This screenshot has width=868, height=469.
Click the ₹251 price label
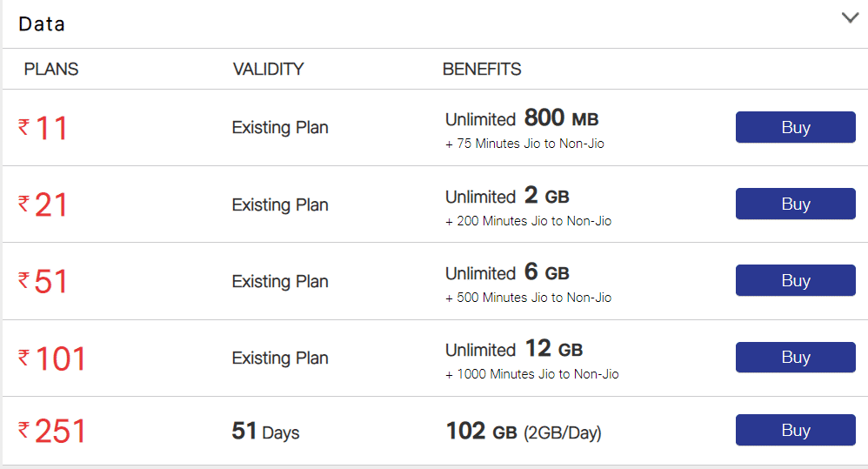(52, 432)
